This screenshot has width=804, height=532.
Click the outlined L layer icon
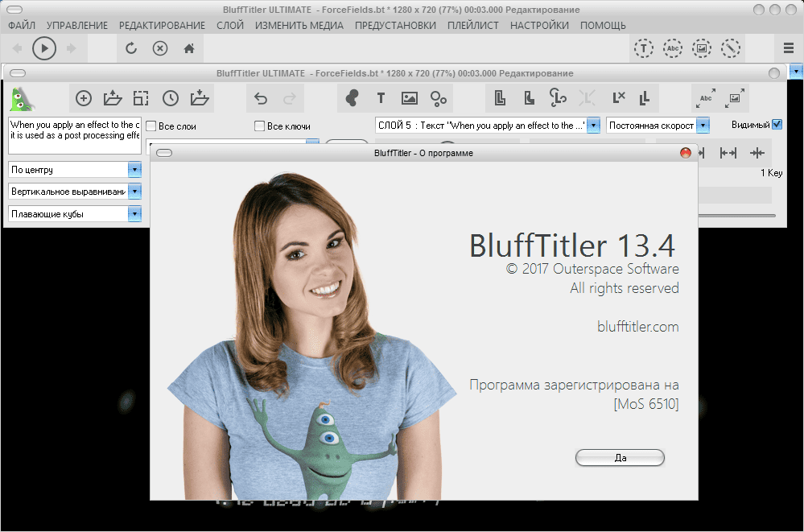500,98
